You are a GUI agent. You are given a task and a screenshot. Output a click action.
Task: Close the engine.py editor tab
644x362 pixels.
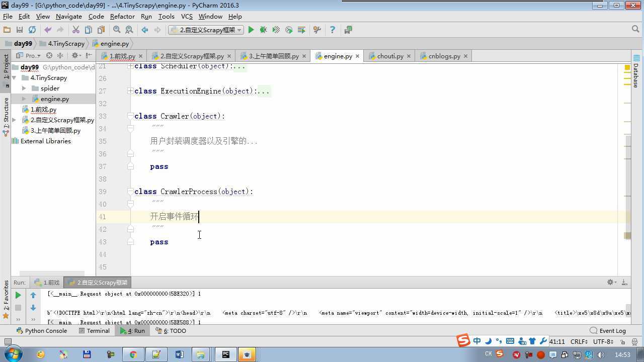coord(358,56)
